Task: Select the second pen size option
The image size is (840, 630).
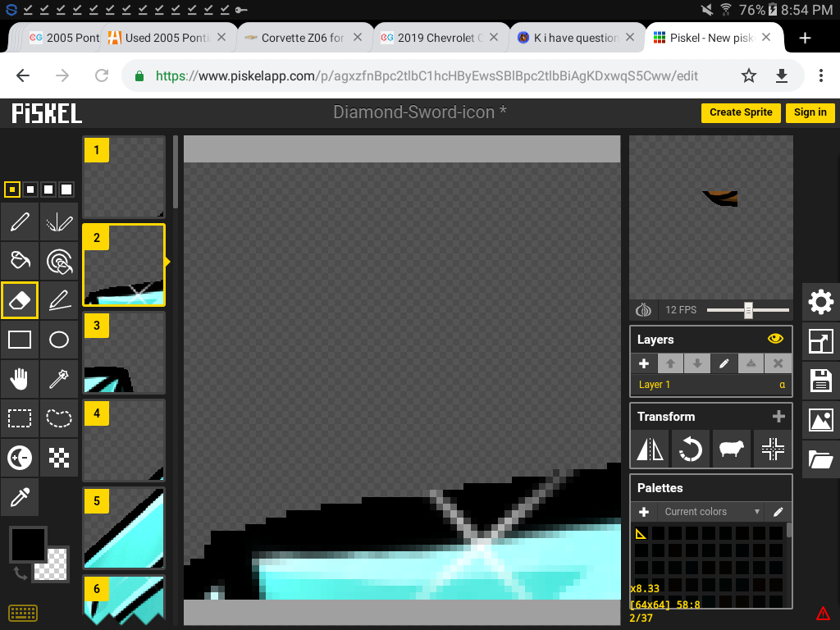Action: [30, 189]
